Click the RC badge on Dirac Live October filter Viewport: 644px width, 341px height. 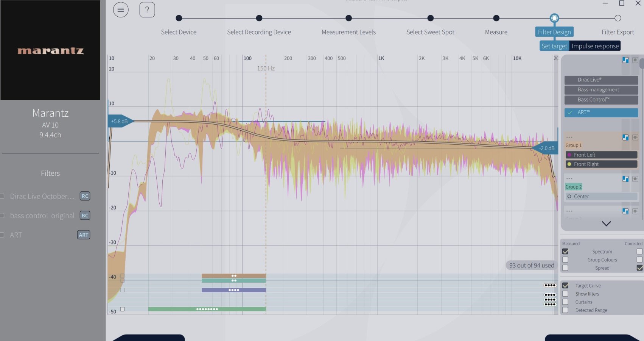(85, 196)
